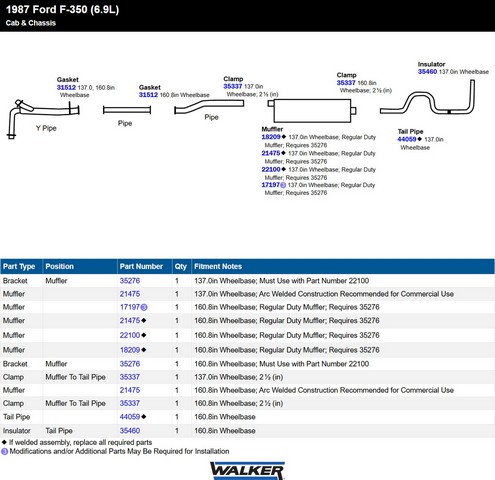Click the Qty column header

tap(181, 266)
